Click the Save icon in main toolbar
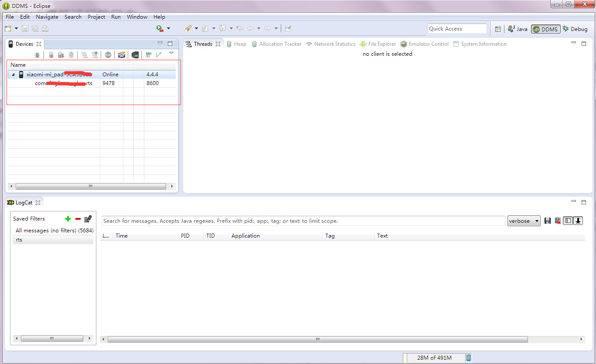596x364 pixels. pyautogui.click(x=25, y=28)
